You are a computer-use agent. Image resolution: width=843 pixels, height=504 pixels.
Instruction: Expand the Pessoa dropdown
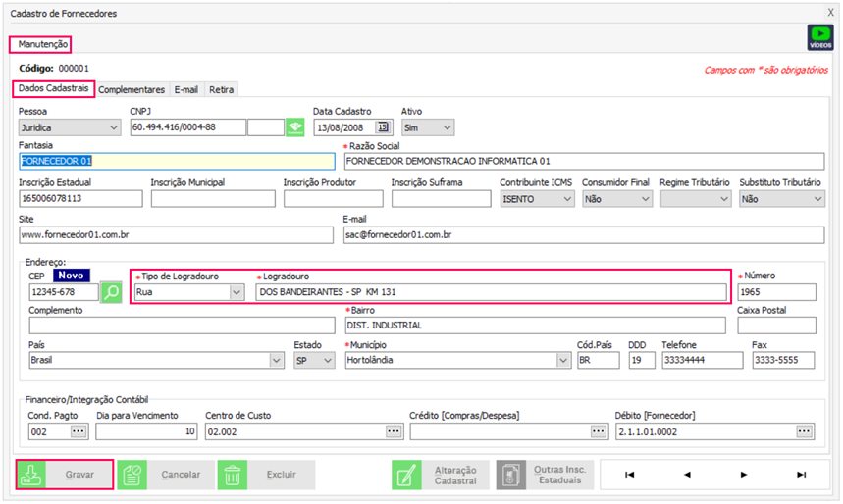112,127
